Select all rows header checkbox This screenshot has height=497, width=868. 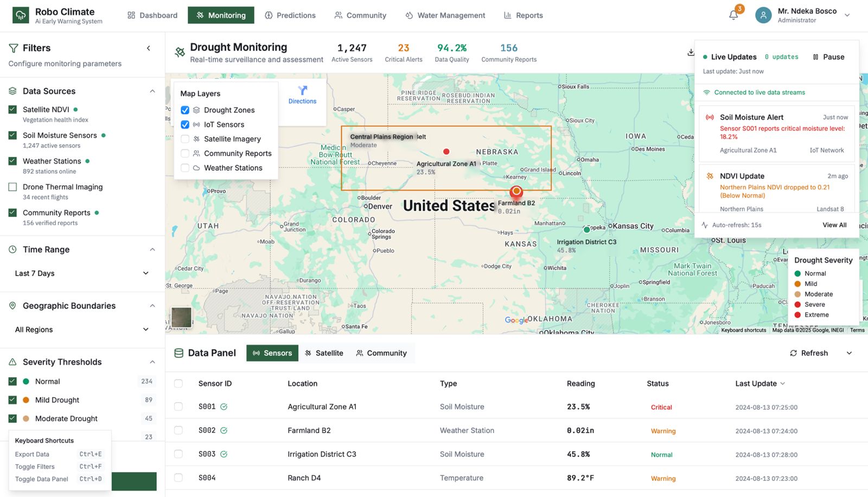[x=178, y=384]
